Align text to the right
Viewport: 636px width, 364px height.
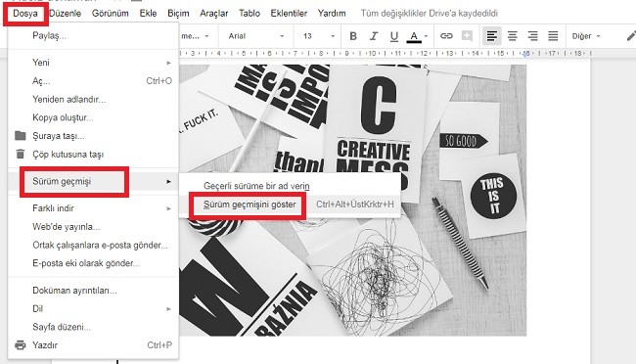(x=532, y=36)
